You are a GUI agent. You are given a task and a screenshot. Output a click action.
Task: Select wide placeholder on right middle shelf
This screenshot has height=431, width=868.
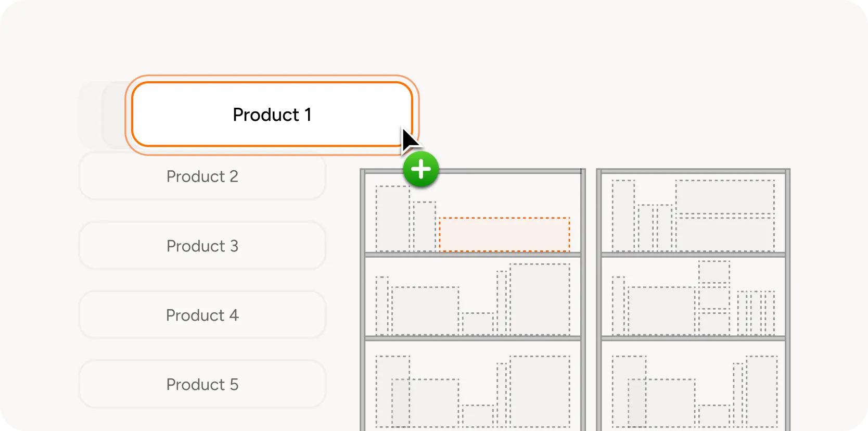click(x=661, y=311)
